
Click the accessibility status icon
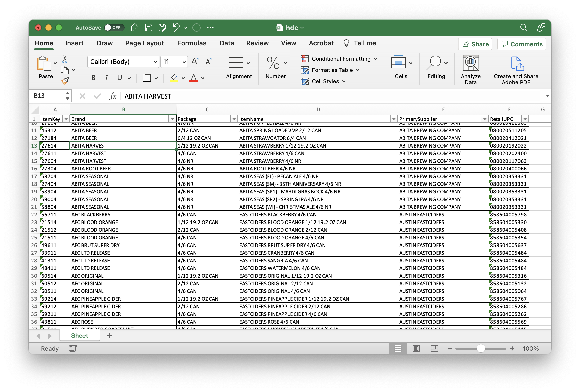[73, 348]
